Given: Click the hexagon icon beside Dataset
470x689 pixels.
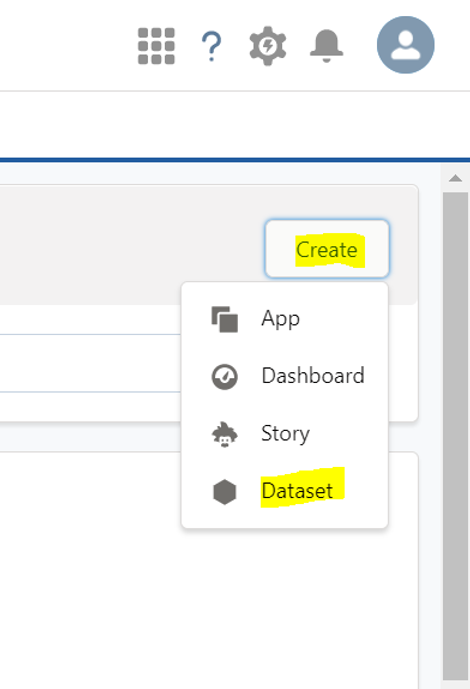Looking at the screenshot, I should tap(224, 492).
